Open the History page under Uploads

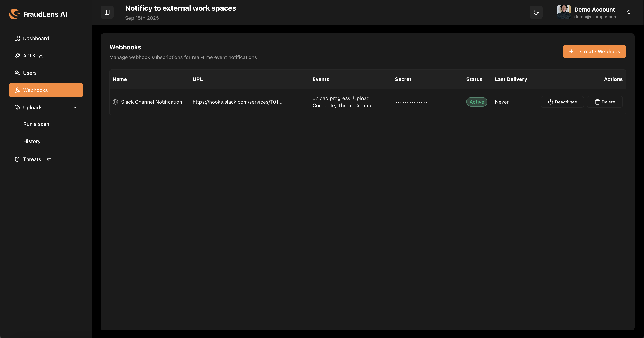32,141
